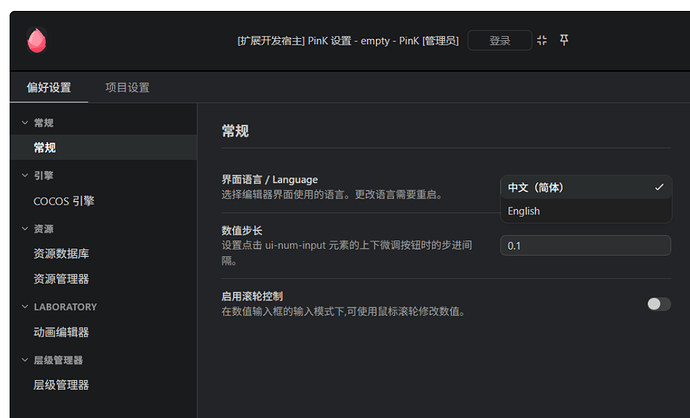Collapse the 资源 sidebar group chevron
Viewport: 690px width, 418px height.
tap(25, 229)
